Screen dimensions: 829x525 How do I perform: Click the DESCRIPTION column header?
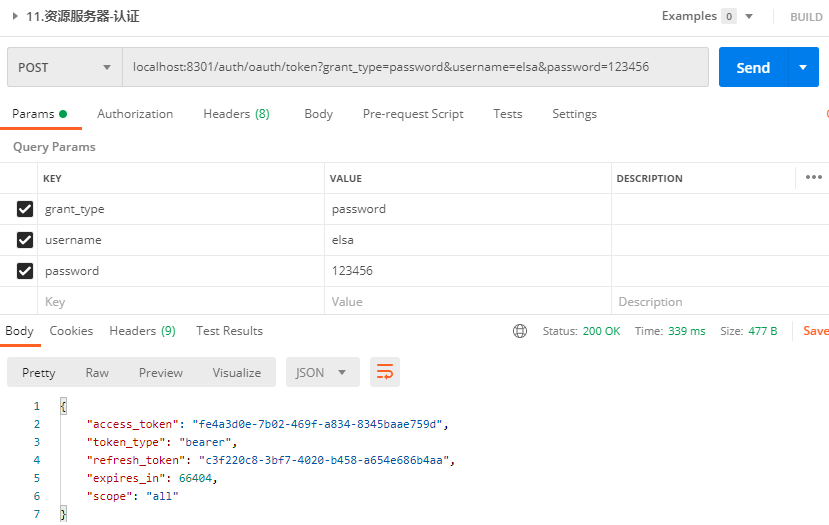pos(649,178)
